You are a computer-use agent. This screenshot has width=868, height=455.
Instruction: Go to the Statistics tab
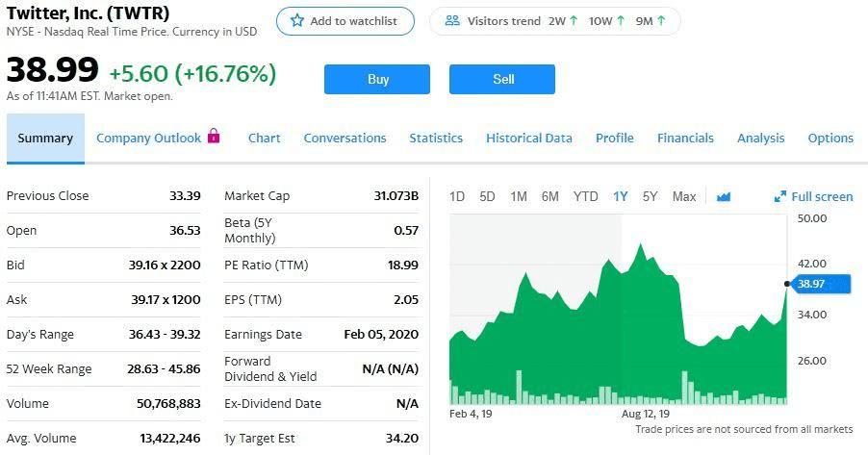tap(436, 138)
